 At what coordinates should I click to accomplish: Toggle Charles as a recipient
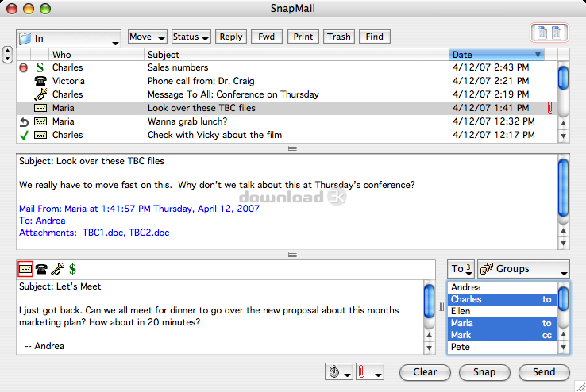pos(502,299)
